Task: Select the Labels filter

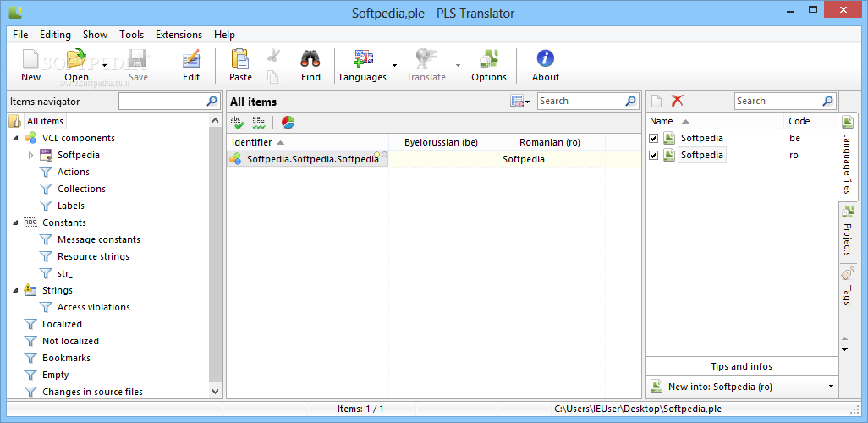Action: (x=71, y=206)
